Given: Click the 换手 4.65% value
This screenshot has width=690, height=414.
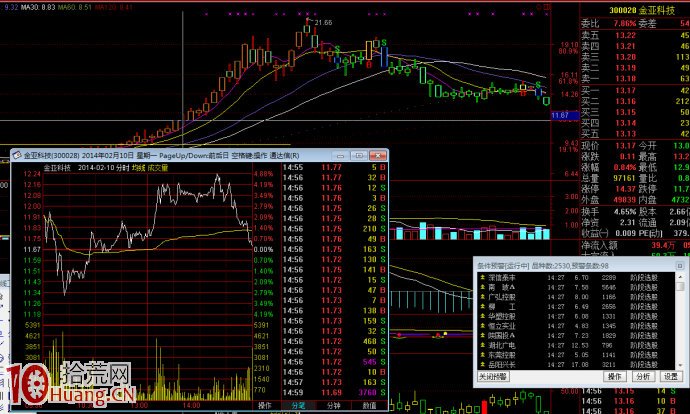Looking at the screenshot, I should pos(625,212).
